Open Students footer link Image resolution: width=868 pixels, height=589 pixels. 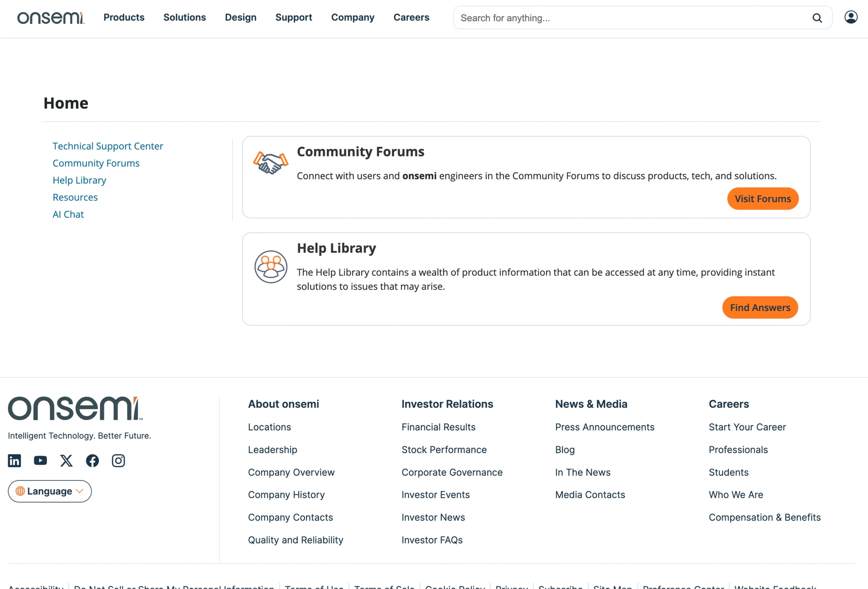pos(728,472)
